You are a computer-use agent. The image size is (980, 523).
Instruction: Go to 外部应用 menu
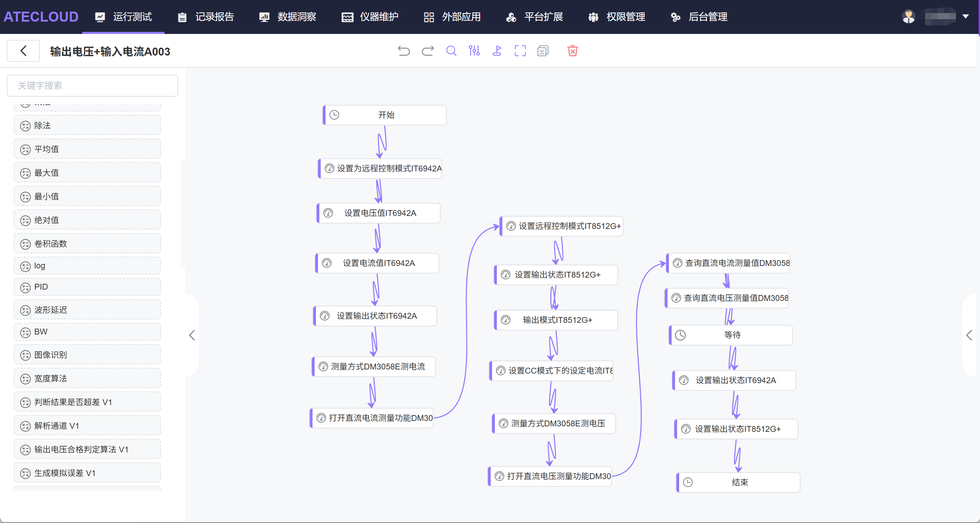[x=452, y=17]
